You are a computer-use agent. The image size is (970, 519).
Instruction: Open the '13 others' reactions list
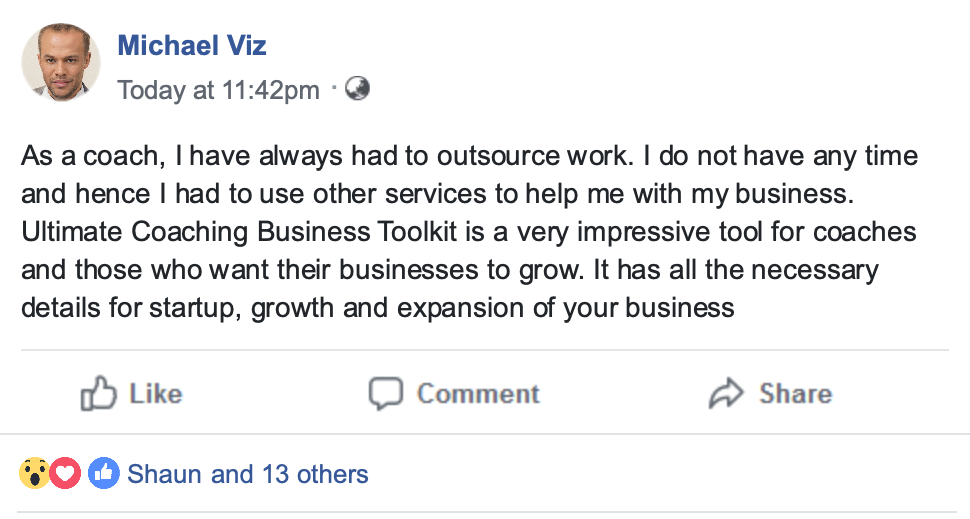pos(314,474)
